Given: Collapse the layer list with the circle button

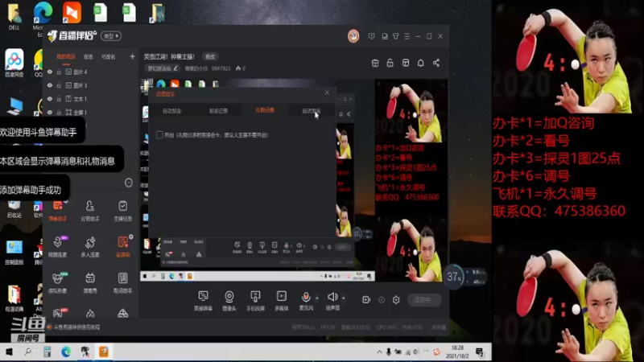Looking at the screenshot, I should [x=129, y=183].
